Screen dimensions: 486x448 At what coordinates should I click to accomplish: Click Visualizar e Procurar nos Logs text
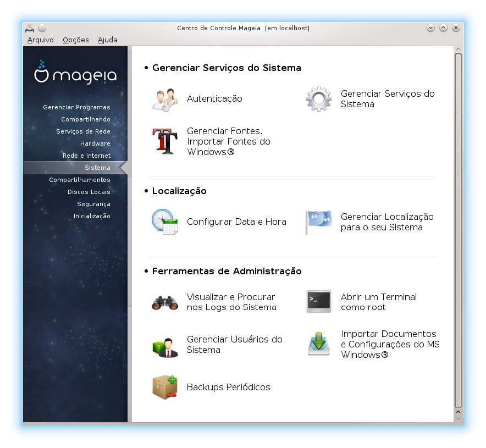click(x=231, y=302)
